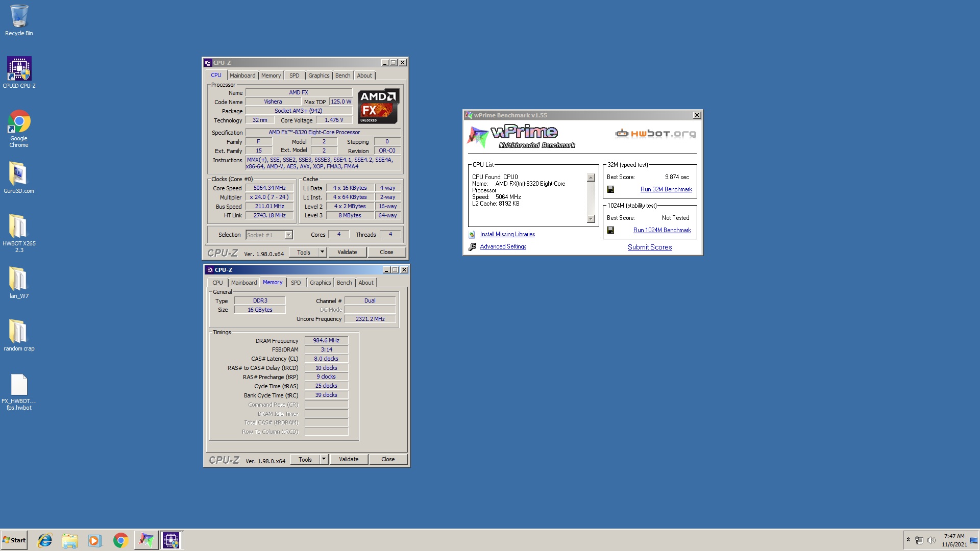Click Install Missing Libraries link

click(507, 234)
